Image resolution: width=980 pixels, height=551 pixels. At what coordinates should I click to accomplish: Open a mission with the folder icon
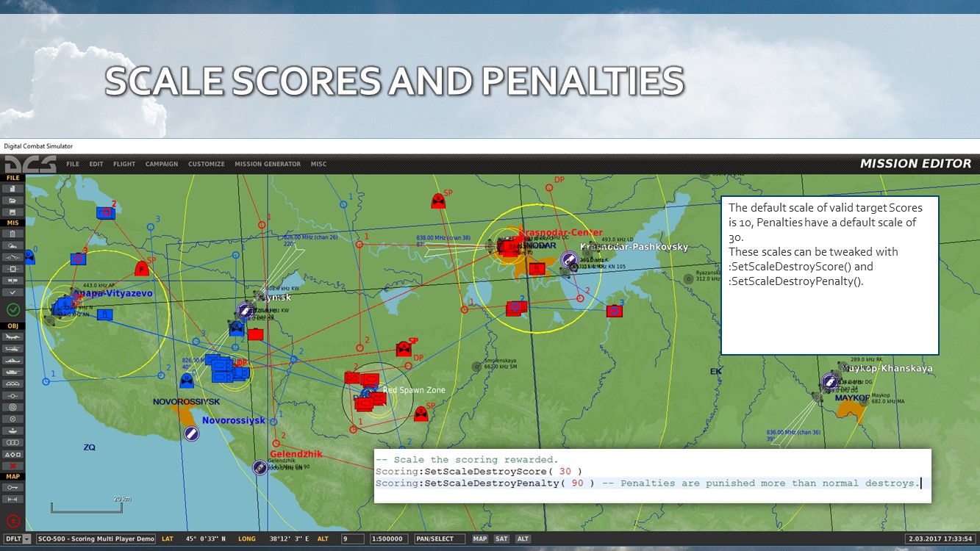[12, 200]
